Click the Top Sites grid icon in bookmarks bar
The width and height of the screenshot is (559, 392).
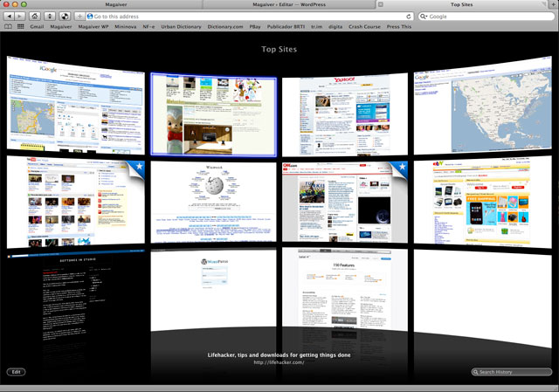coord(21,26)
